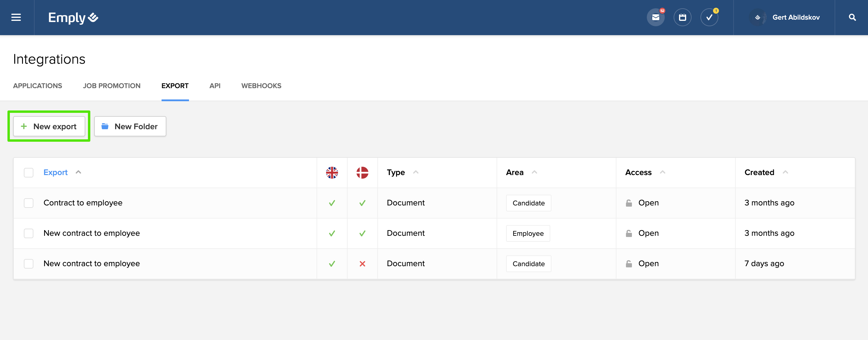Open the API tab
The height and width of the screenshot is (340, 868).
tap(215, 86)
